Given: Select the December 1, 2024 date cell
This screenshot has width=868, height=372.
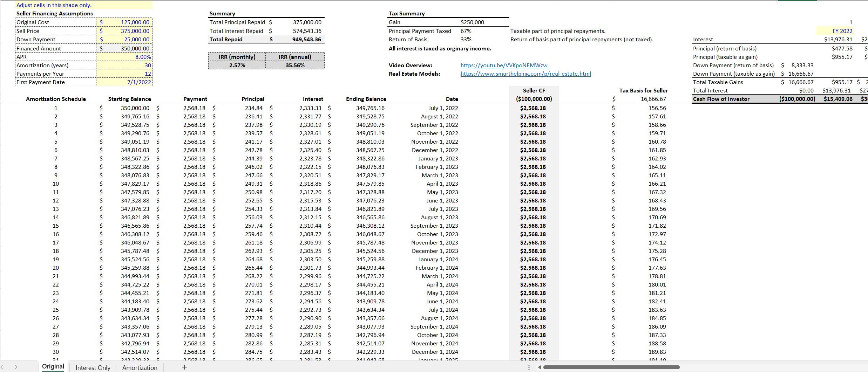Looking at the screenshot, I should (435, 352).
